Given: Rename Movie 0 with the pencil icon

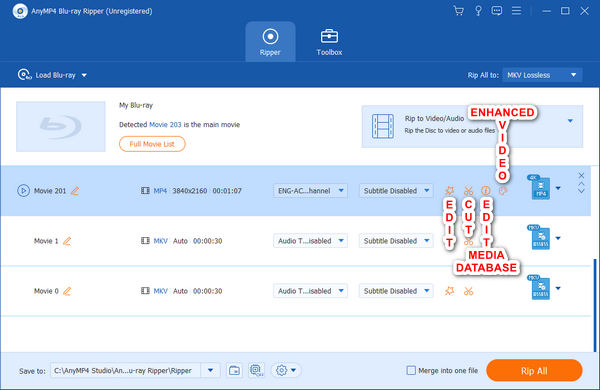Looking at the screenshot, I should pyautogui.click(x=67, y=291).
